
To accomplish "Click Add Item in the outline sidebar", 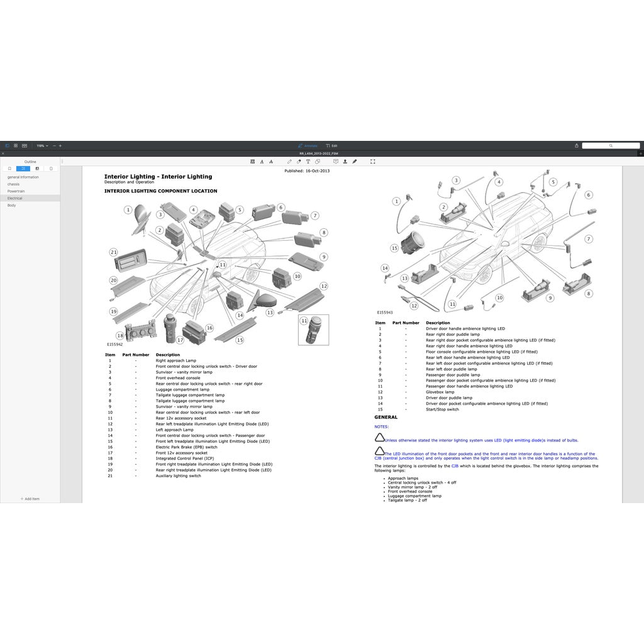I will [x=30, y=499].
